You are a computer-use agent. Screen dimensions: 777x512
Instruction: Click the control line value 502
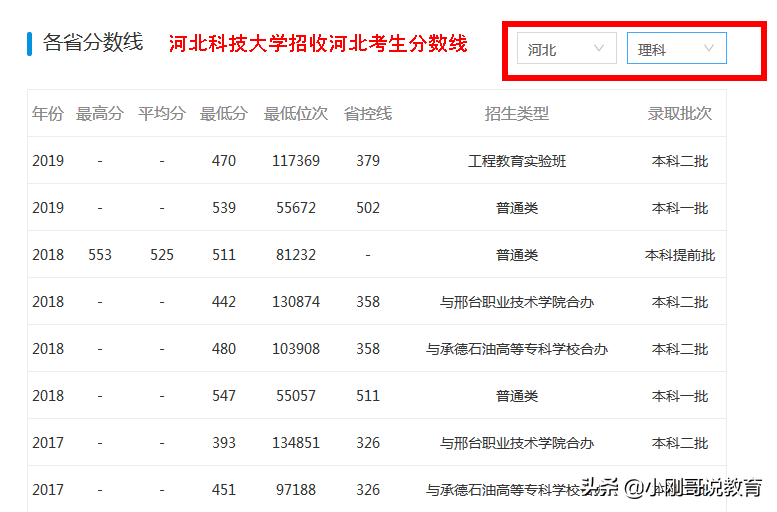pyautogui.click(x=368, y=208)
